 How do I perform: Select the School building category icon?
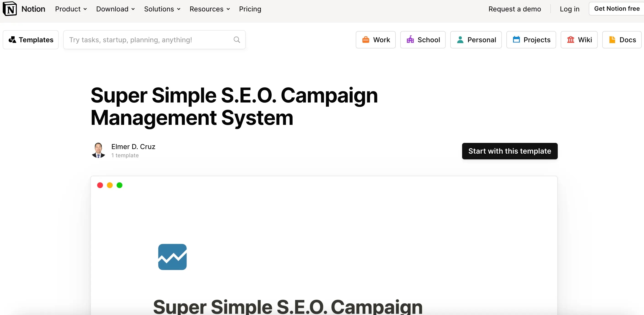coord(410,39)
